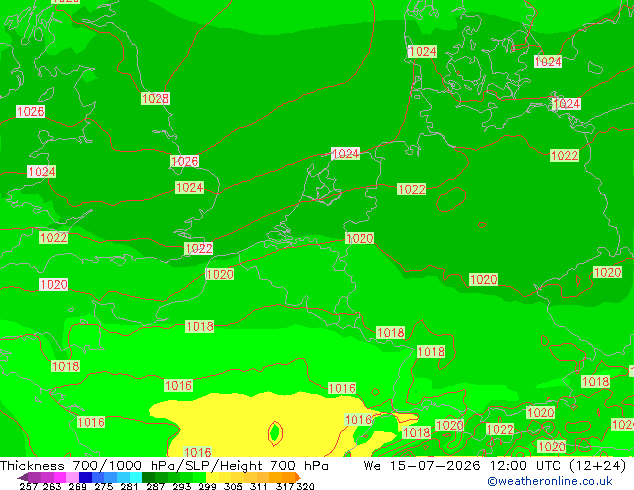
Task: Select the cyan legend color swatch
Action: [x=136, y=477]
